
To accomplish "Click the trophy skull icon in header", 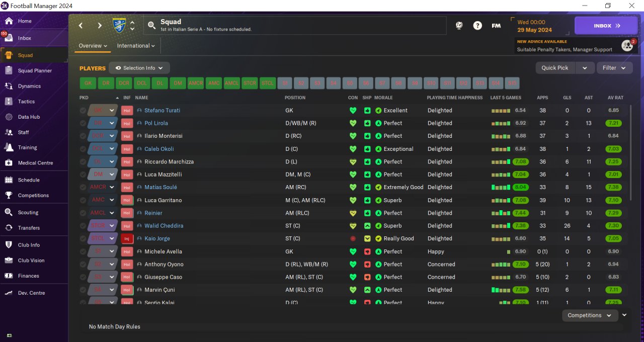I will pos(459,26).
